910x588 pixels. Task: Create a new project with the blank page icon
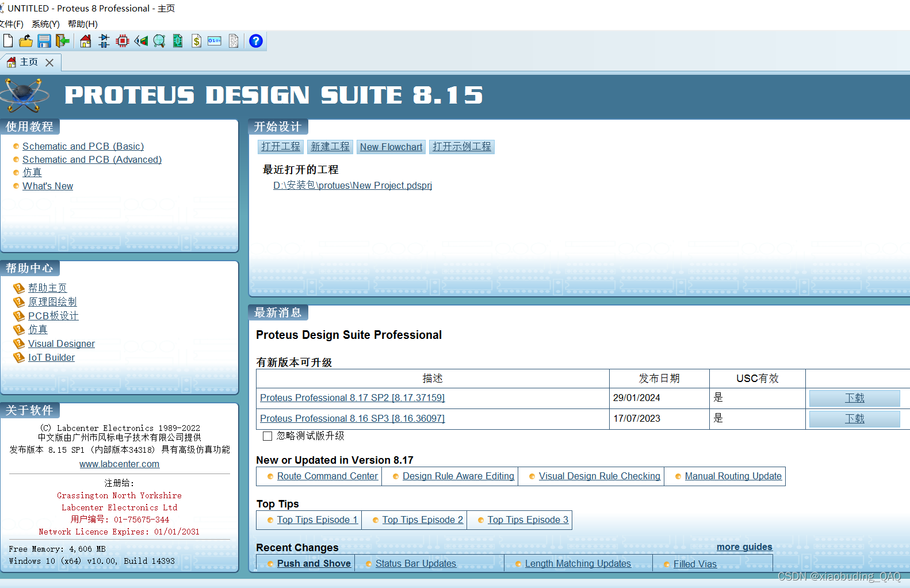8,41
